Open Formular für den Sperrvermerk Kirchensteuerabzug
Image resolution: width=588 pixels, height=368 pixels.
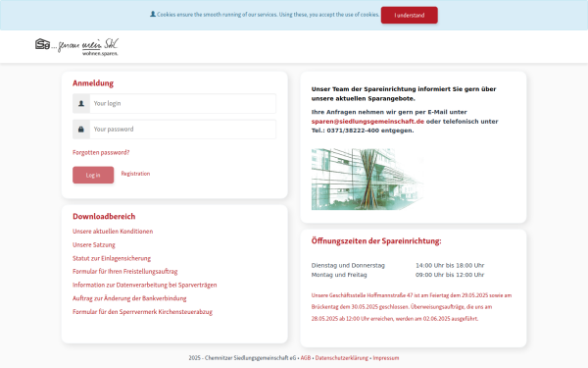[x=142, y=312]
